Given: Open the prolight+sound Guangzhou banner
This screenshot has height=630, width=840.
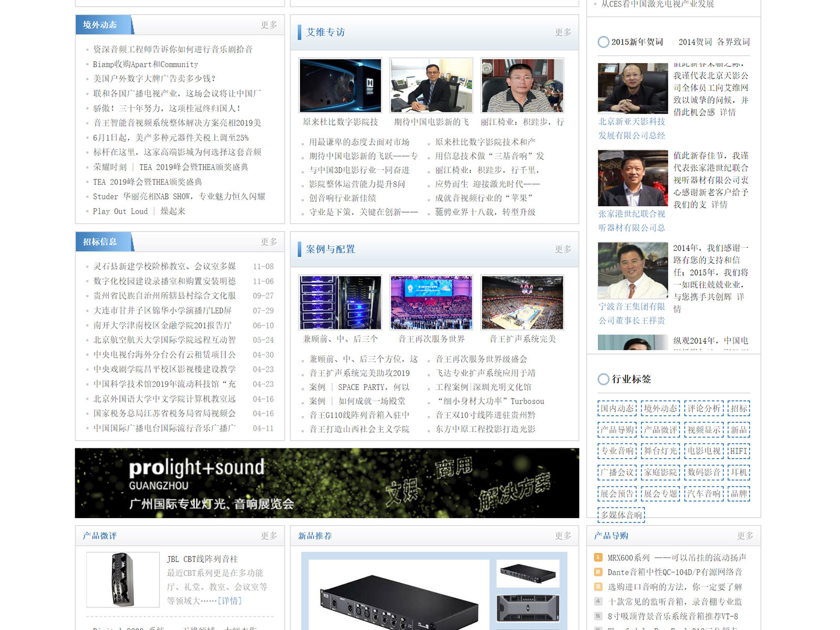Looking at the screenshot, I should tap(327, 483).
